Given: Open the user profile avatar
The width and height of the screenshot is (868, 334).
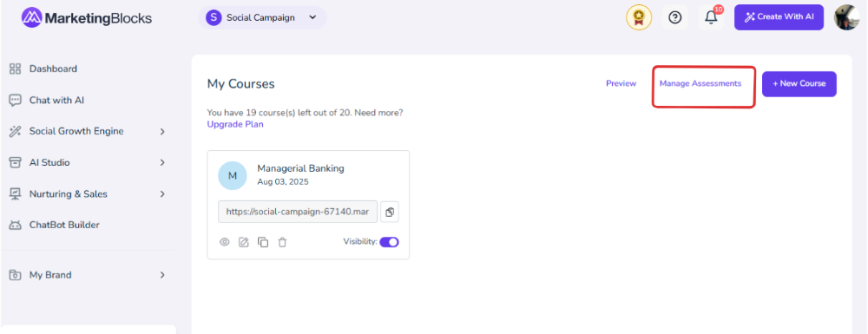Looking at the screenshot, I should (847, 17).
